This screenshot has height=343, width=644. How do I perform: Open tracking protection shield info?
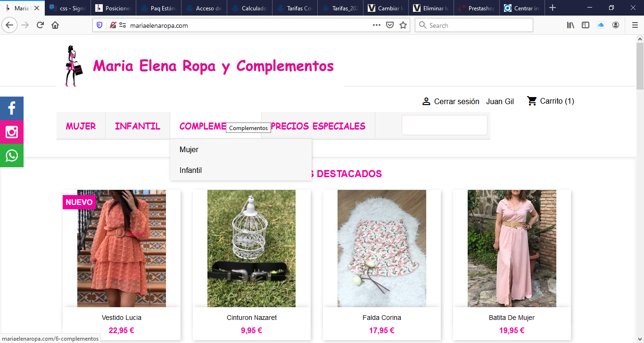click(99, 25)
